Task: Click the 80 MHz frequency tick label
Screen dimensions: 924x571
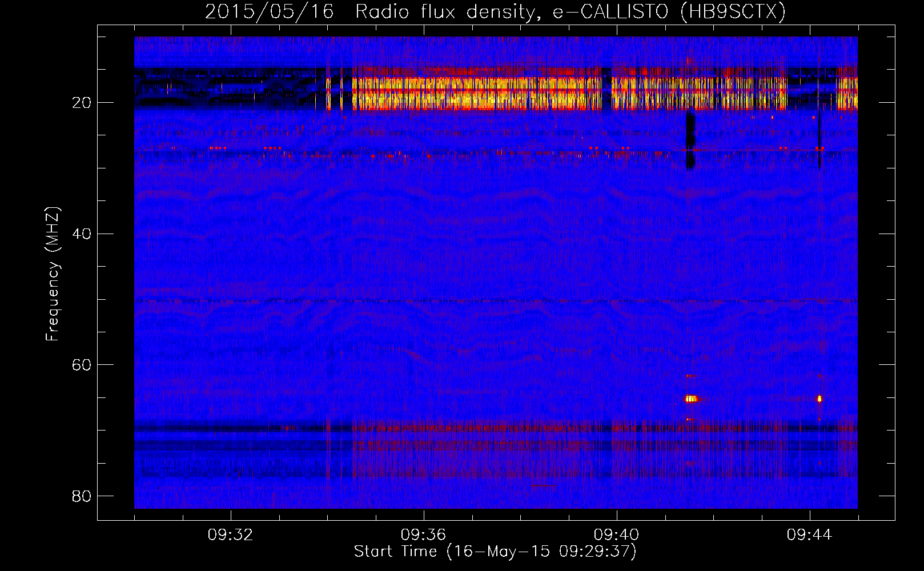Action: (82, 496)
